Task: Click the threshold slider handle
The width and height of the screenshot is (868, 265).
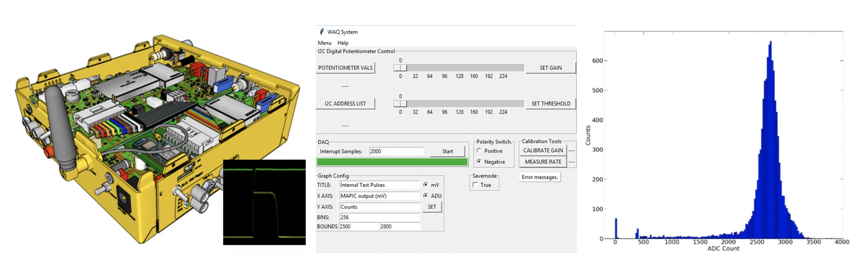Action: coord(400,104)
